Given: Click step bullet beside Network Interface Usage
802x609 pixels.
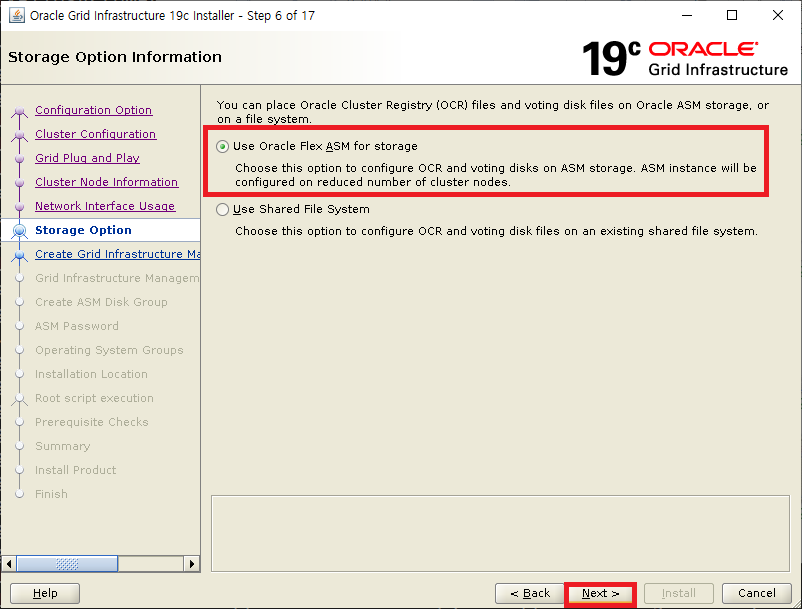Looking at the screenshot, I should pyautogui.click(x=19, y=207).
